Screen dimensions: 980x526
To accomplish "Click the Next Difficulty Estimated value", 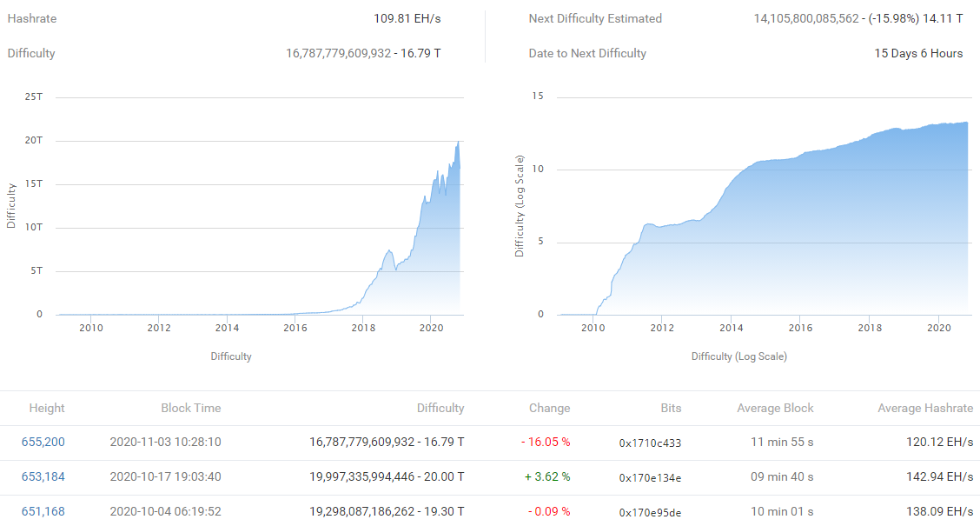I will (860, 17).
